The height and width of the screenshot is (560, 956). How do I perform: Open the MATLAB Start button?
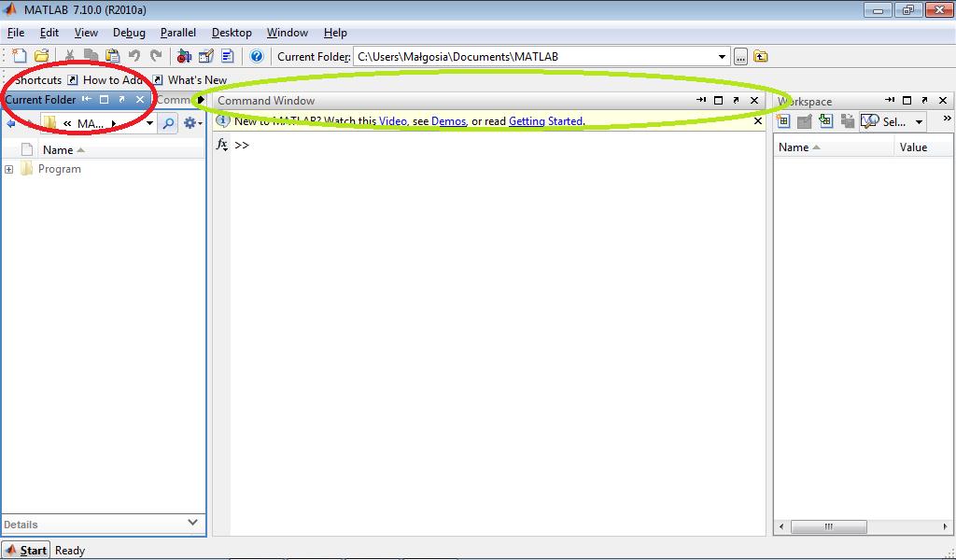25,551
